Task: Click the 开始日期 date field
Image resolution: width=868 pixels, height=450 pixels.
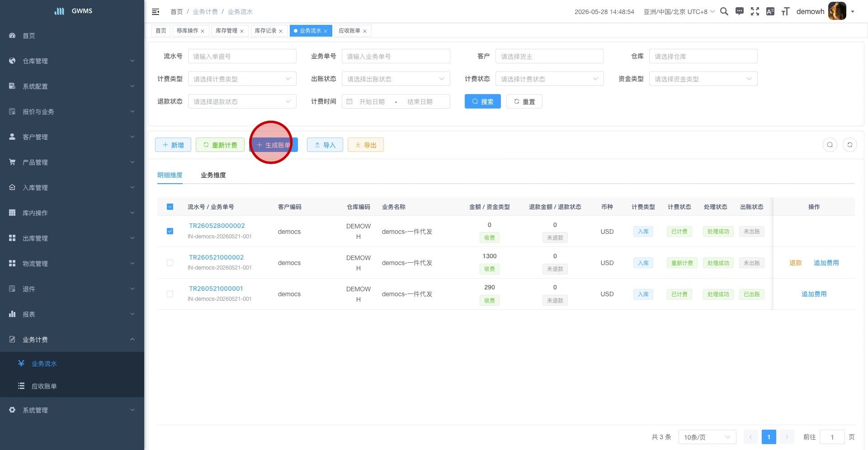Action: [x=372, y=102]
